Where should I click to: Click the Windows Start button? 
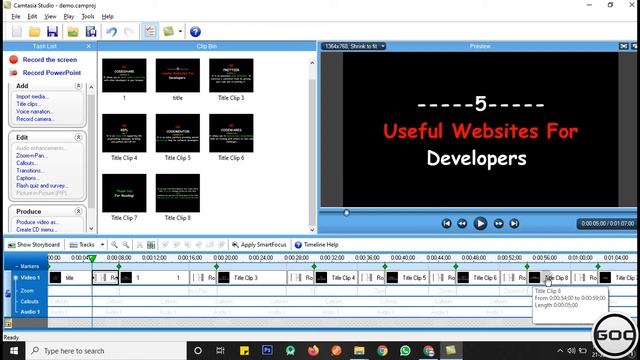(x=13, y=351)
